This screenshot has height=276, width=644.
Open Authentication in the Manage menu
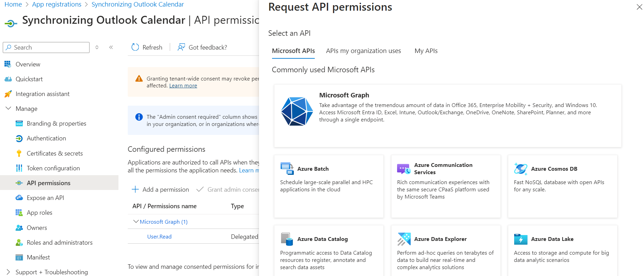(x=46, y=138)
